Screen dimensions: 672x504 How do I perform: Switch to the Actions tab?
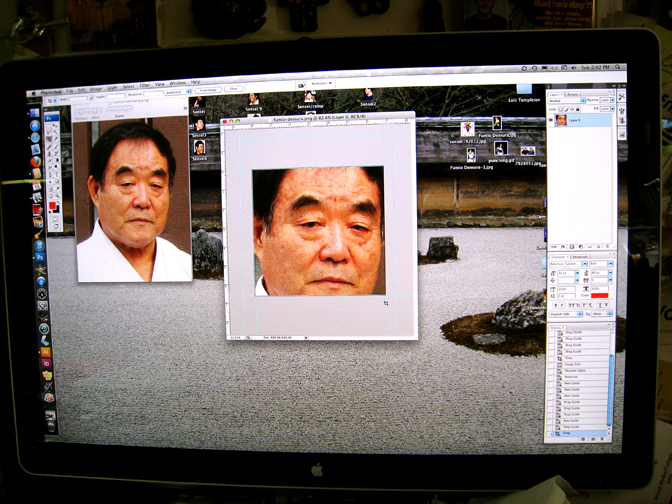573,94
